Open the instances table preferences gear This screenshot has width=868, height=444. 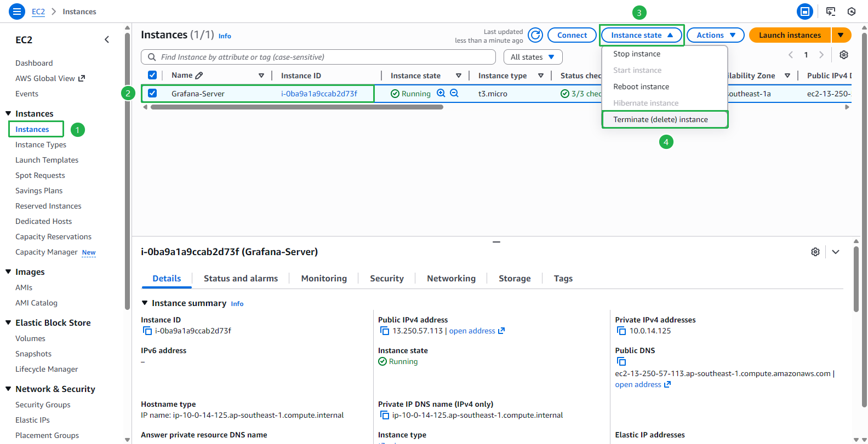tap(844, 55)
